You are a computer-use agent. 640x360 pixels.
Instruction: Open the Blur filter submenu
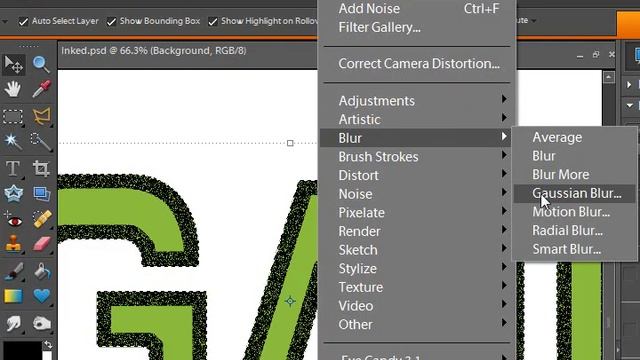(x=417, y=138)
